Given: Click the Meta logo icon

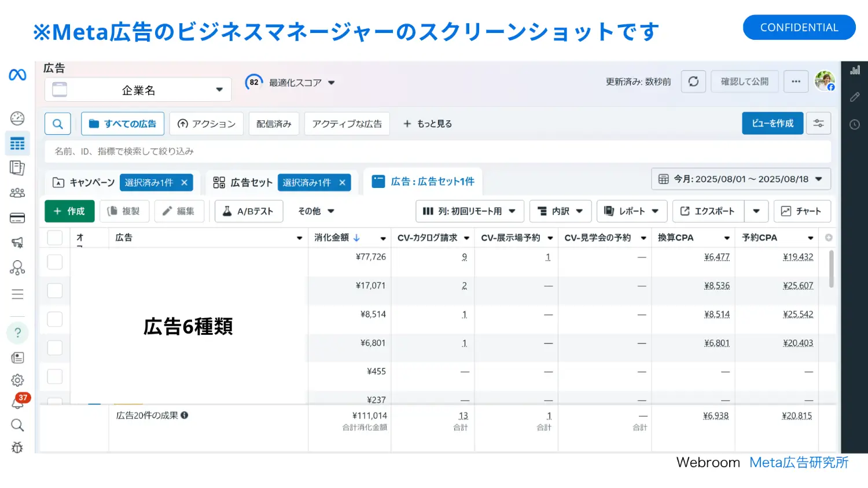Looking at the screenshot, I should [17, 75].
